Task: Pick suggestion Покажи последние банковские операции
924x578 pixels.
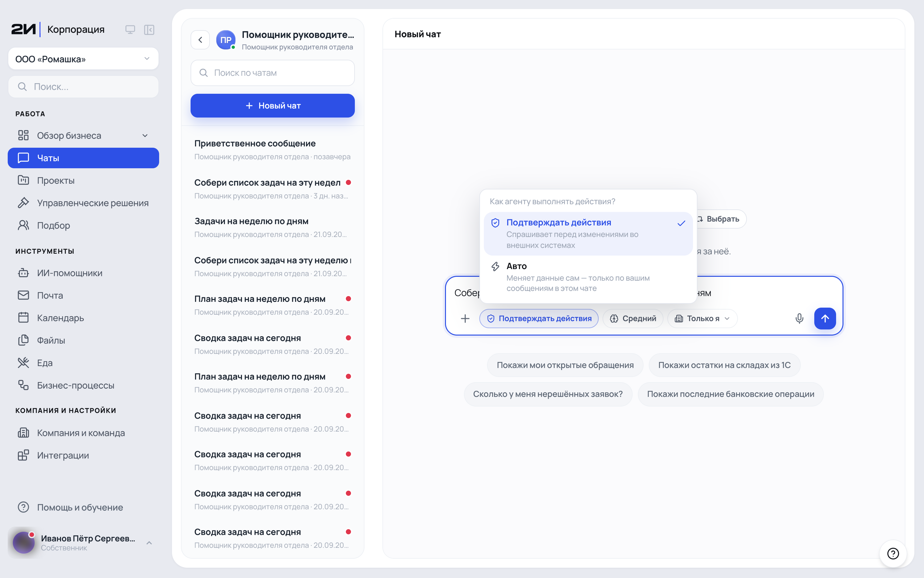Action: [x=731, y=394]
